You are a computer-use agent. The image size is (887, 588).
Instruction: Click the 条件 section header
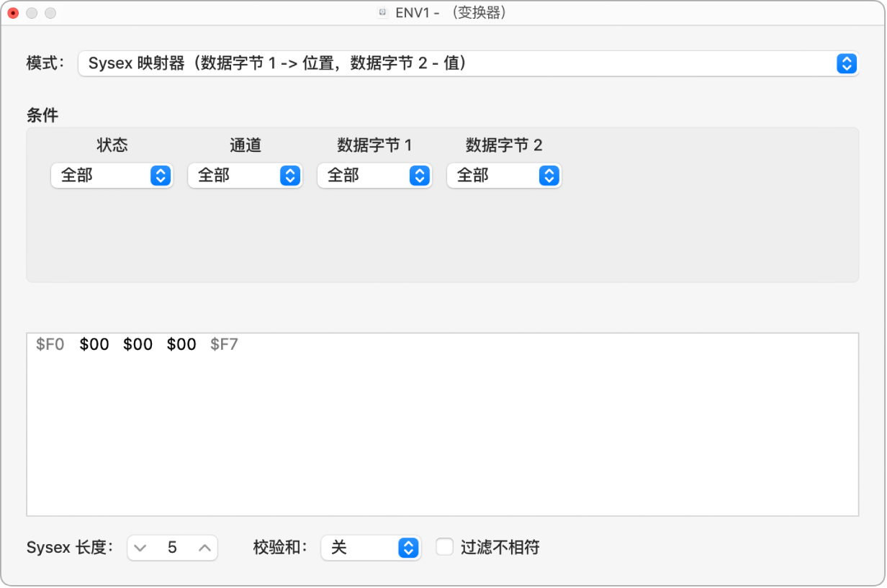[42, 115]
